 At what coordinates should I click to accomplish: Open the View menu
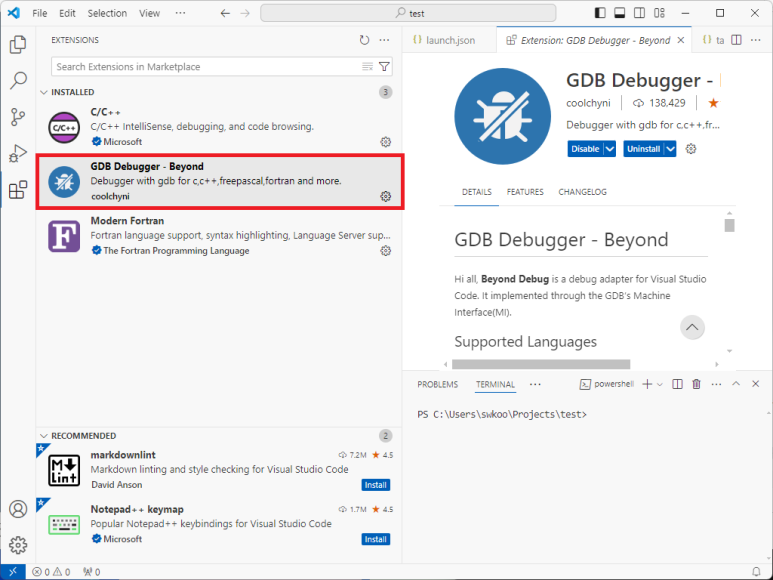[149, 13]
